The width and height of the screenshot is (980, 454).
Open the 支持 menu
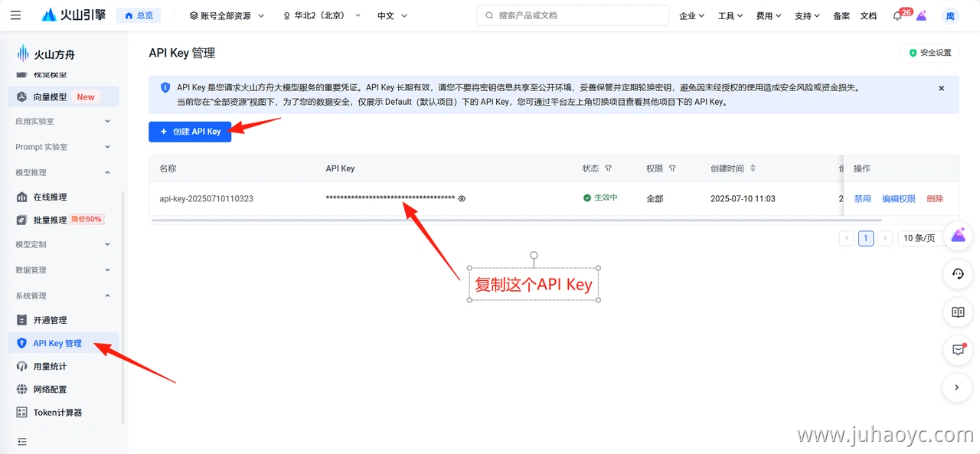(807, 15)
